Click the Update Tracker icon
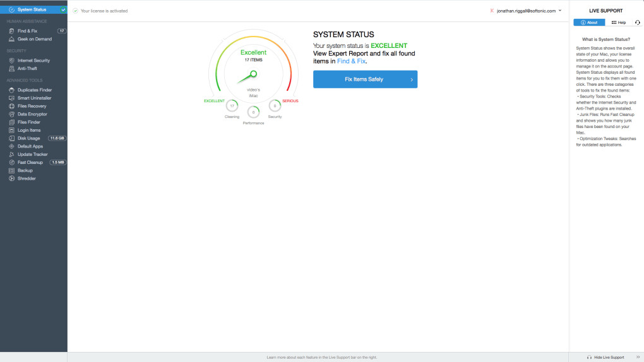 11,155
